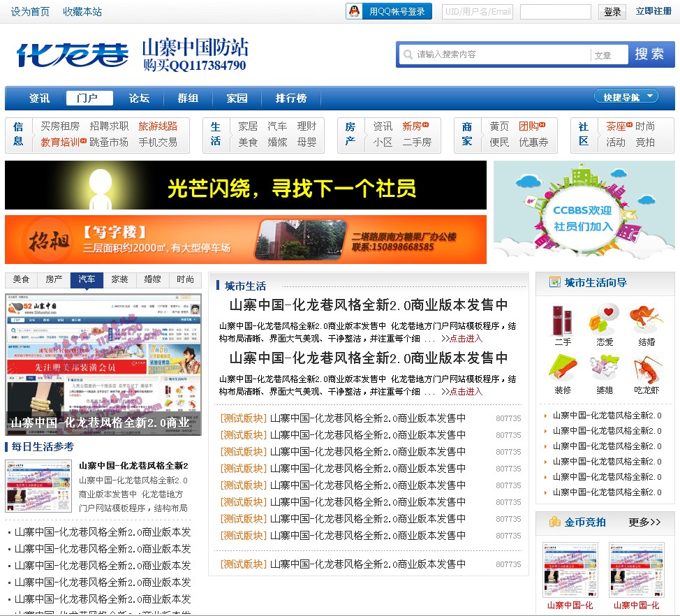680x616 pixels.
Task: Open 二手房 link under 房产
Action: (417, 142)
